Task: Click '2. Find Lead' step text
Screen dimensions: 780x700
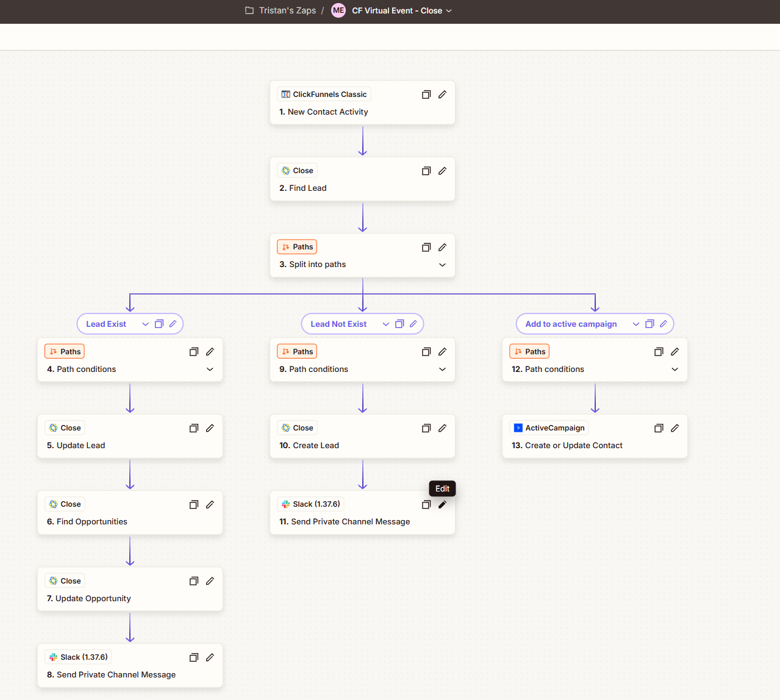Action: (x=303, y=188)
